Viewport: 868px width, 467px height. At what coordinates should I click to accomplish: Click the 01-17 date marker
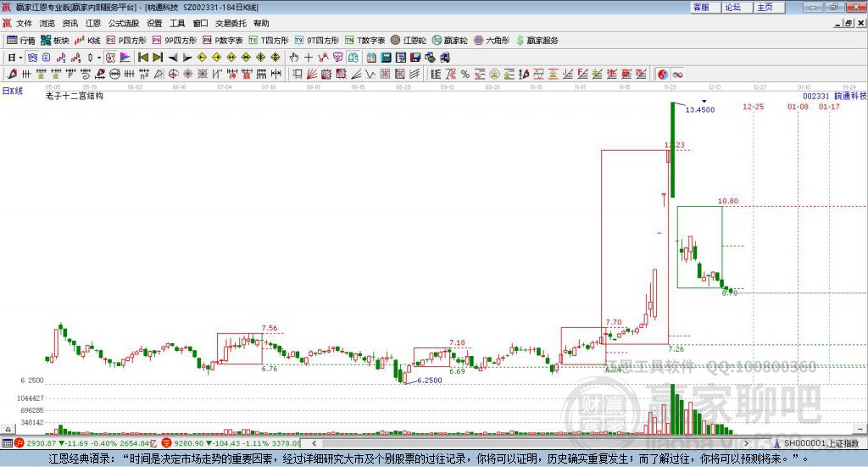click(x=829, y=106)
